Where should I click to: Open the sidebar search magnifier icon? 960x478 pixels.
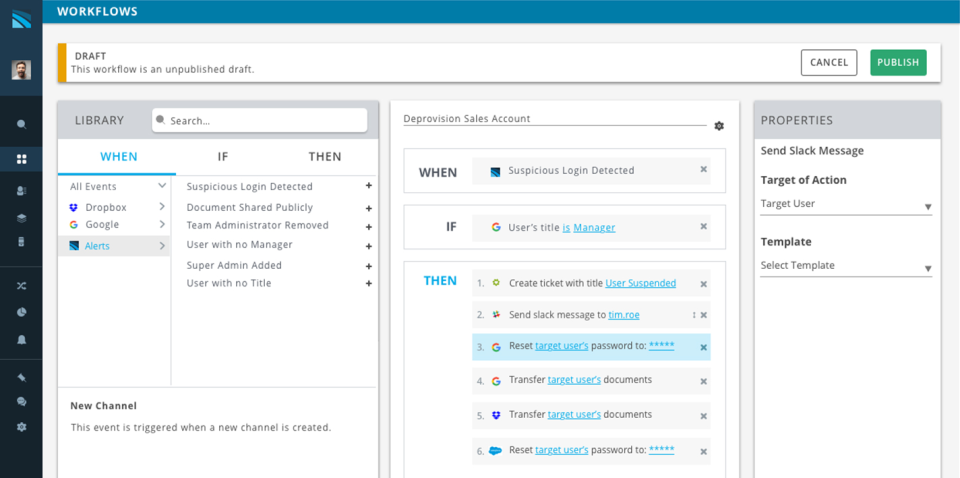tap(21, 125)
